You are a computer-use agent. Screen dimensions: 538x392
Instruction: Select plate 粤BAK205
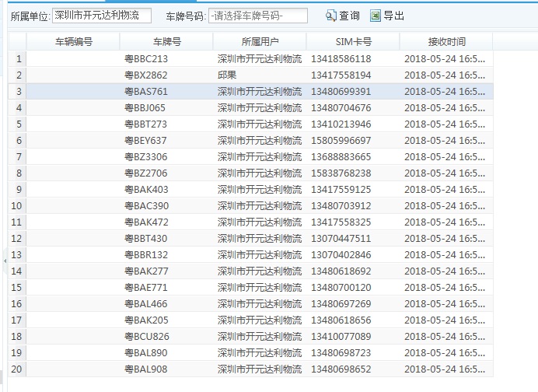(146, 320)
